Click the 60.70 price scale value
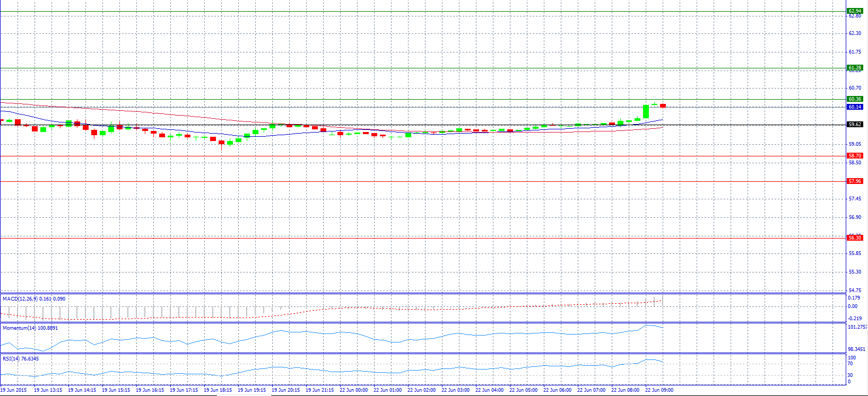 (855, 88)
